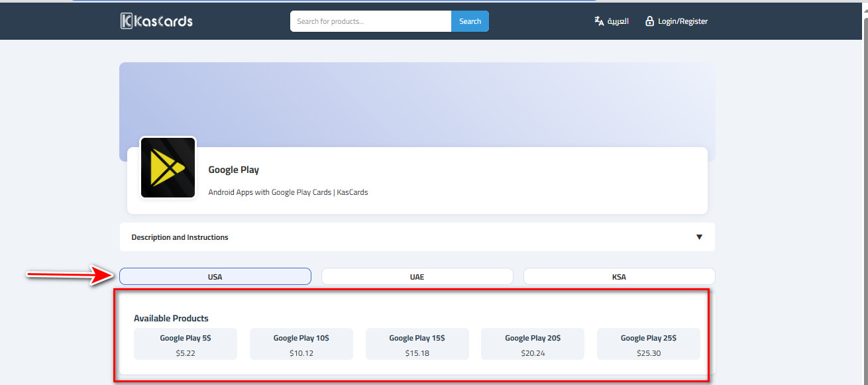The width and height of the screenshot is (868, 385).
Task: Click the Android Apps with Google Play Cards text
Action: coord(288,192)
